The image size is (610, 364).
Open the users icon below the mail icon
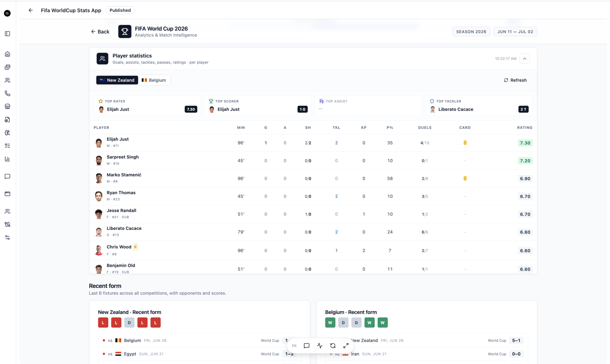tap(7, 80)
